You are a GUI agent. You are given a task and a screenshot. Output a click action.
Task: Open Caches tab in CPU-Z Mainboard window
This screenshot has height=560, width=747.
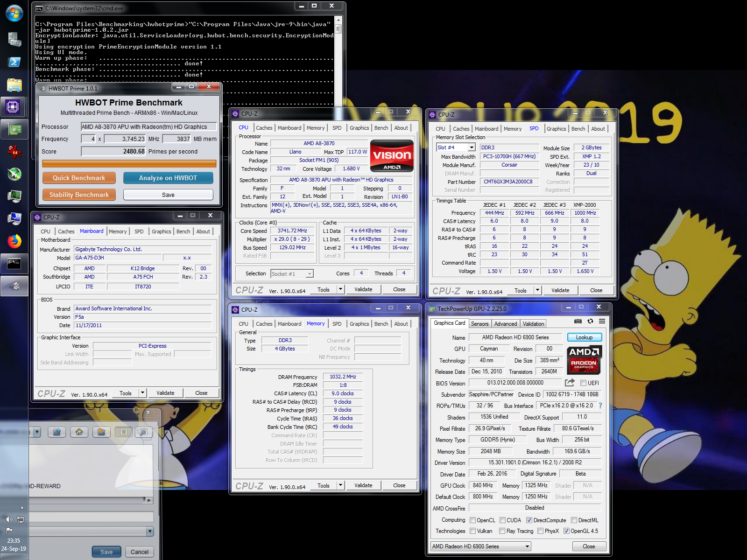click(66, 231)
